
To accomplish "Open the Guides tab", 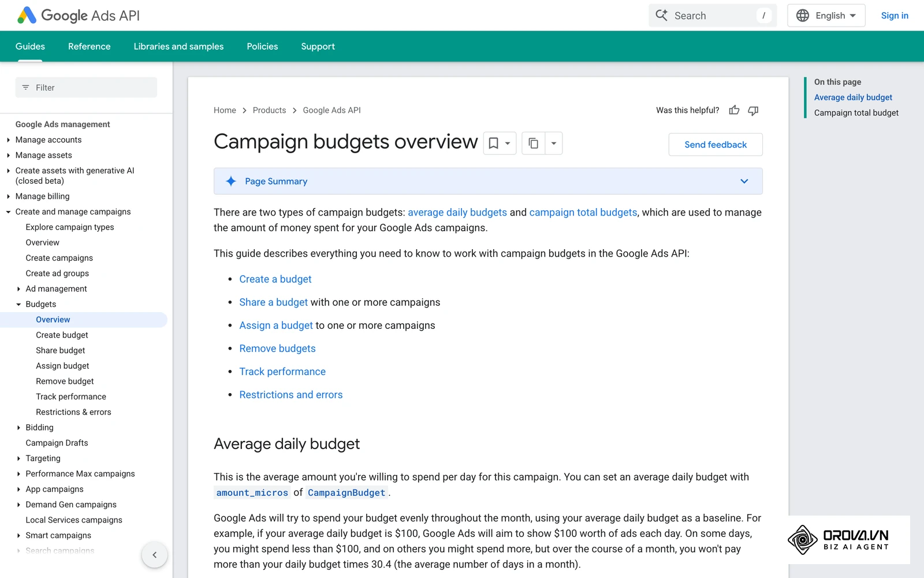I will [30, 46].
